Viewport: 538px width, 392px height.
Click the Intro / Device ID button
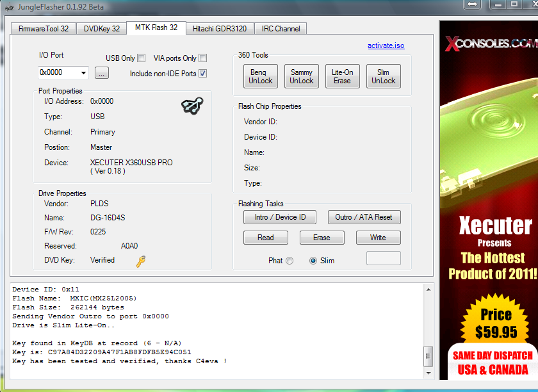click(280, 217)
